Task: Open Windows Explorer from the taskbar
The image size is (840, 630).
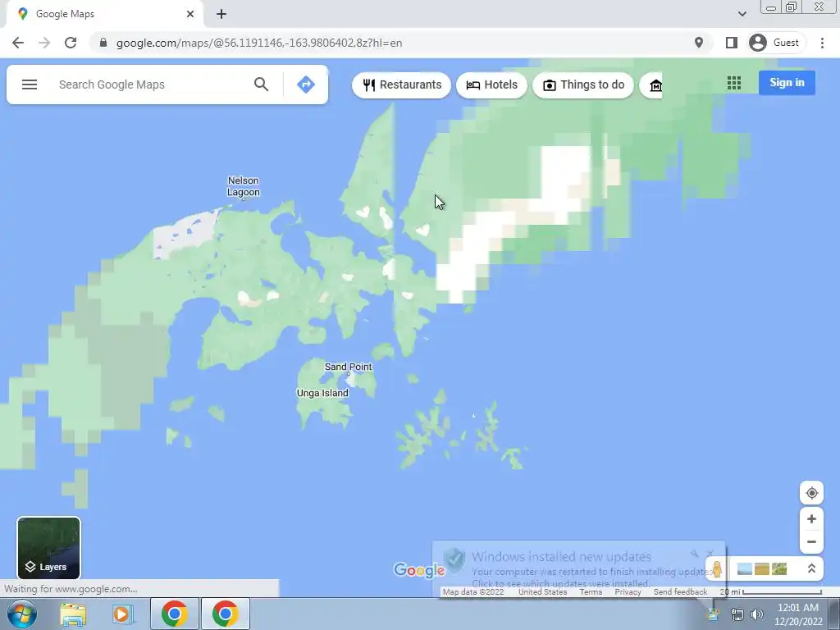Action: (x=73, y=614)
